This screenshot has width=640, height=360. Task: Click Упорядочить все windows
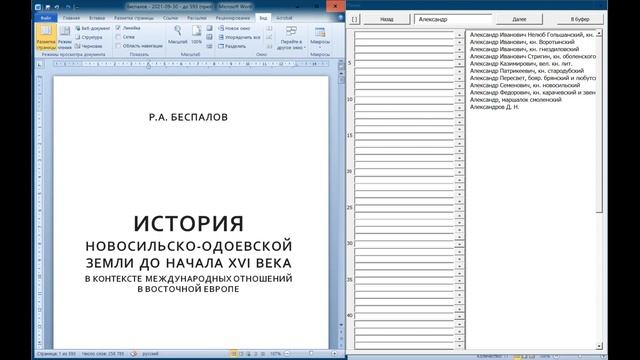(x=239, y=37)
